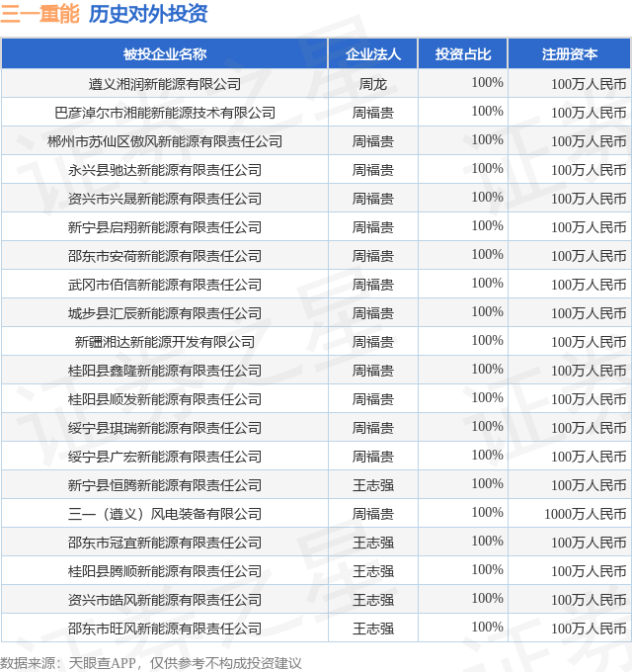Image resolution: width=632 pixels, height=672 pixels.
Task: Select 桂阳县鑫隆新能源有限责任公司 cell
Action: tap(165, 371)
